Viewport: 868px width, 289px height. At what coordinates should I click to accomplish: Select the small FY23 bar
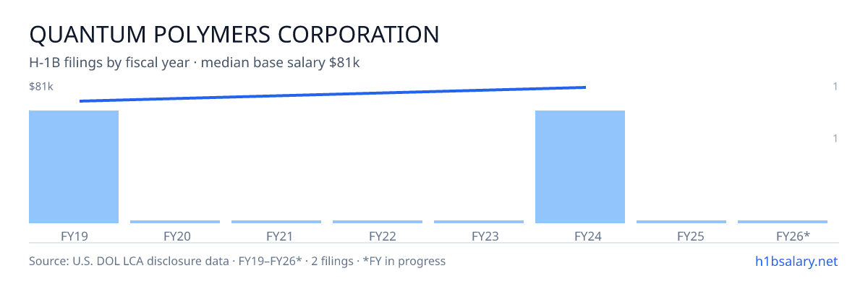[x=479, y=222]
